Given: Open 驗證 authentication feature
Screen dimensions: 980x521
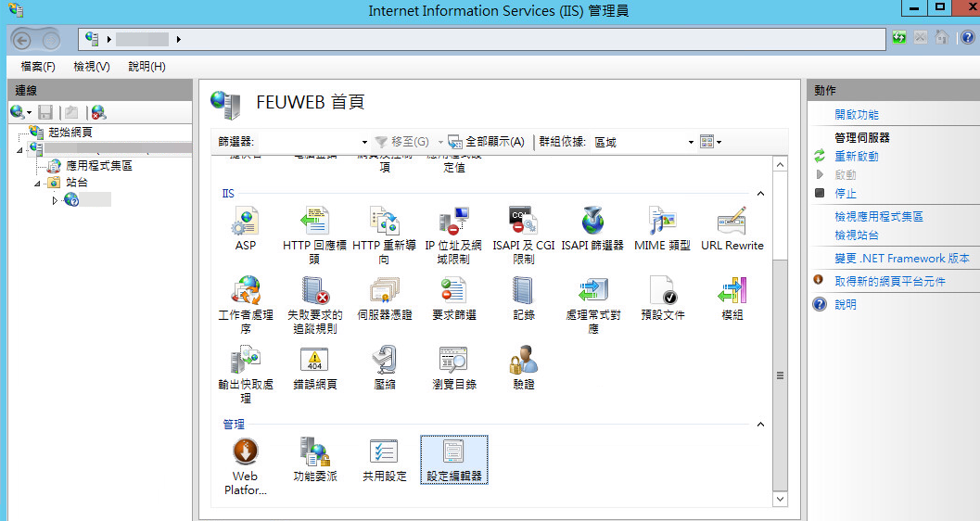Looking at the screenshot, I should pyautogui.click(x=523, y=367).
